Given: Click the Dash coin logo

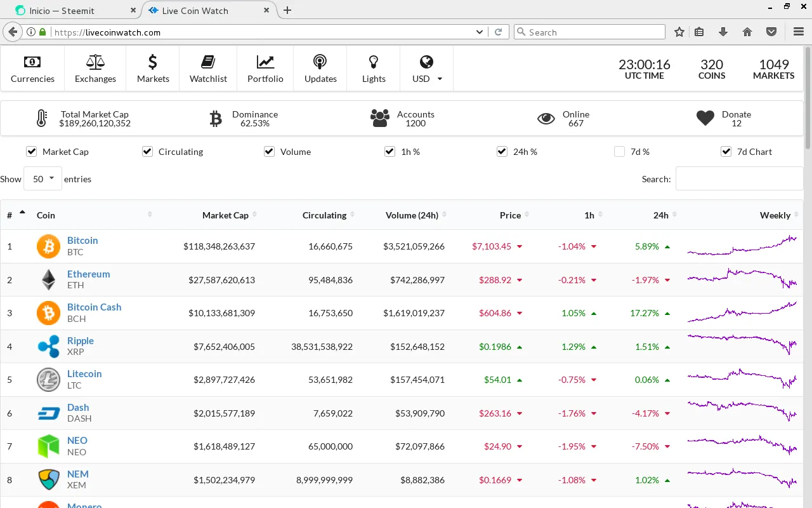Looking at the screenshot, I should [x=48, y=413].
